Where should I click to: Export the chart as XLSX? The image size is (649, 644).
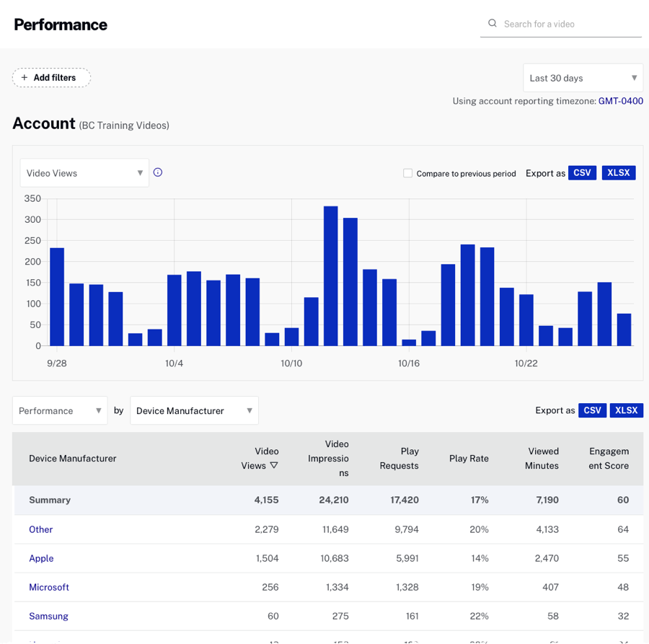(619, 173)
